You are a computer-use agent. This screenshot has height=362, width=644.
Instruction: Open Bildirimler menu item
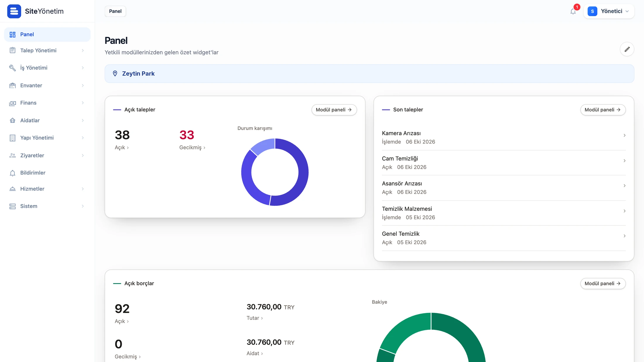[x=47, y=173]
